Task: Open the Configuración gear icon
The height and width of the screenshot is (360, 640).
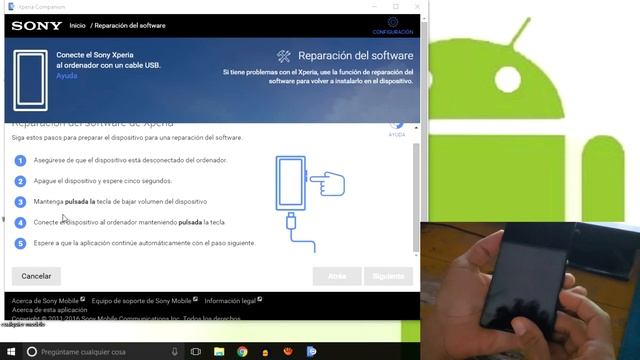Action: pyautogui.click(x=393, y=22)
